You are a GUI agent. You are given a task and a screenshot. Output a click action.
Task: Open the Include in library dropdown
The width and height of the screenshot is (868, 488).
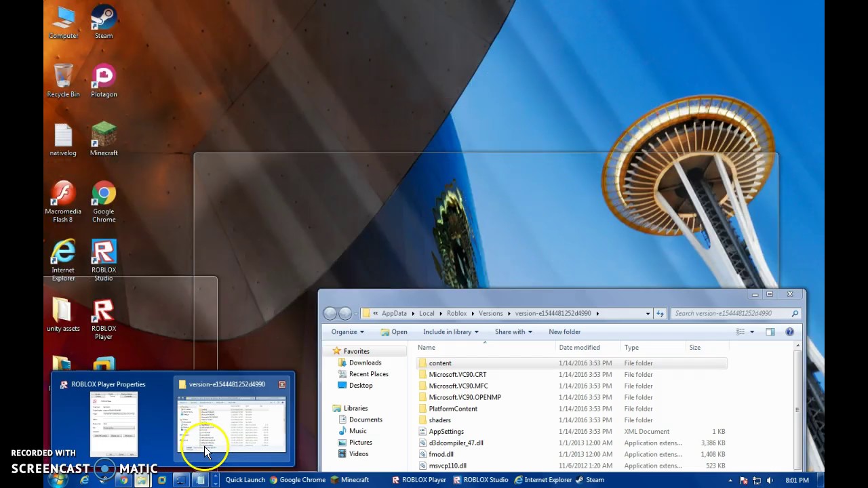point(451,332)
